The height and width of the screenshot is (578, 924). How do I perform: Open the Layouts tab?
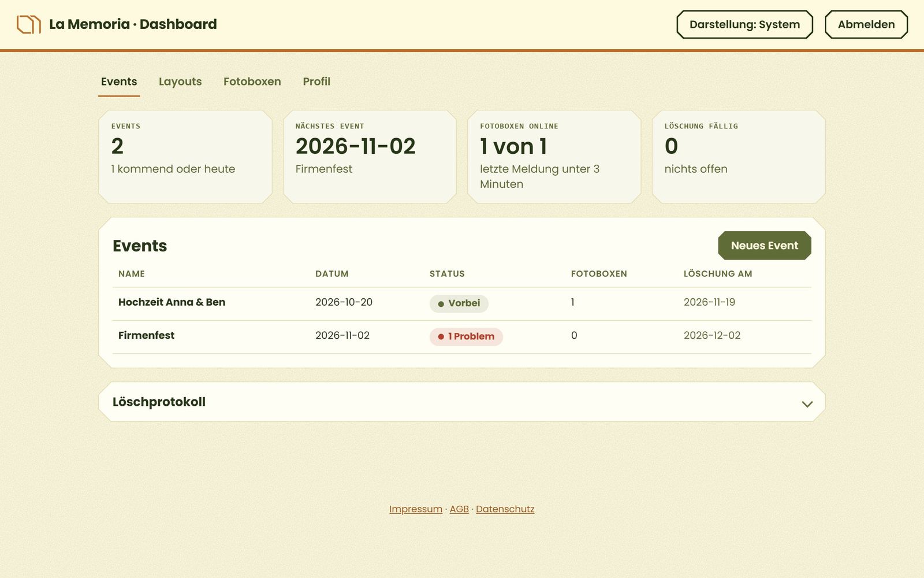180,81
